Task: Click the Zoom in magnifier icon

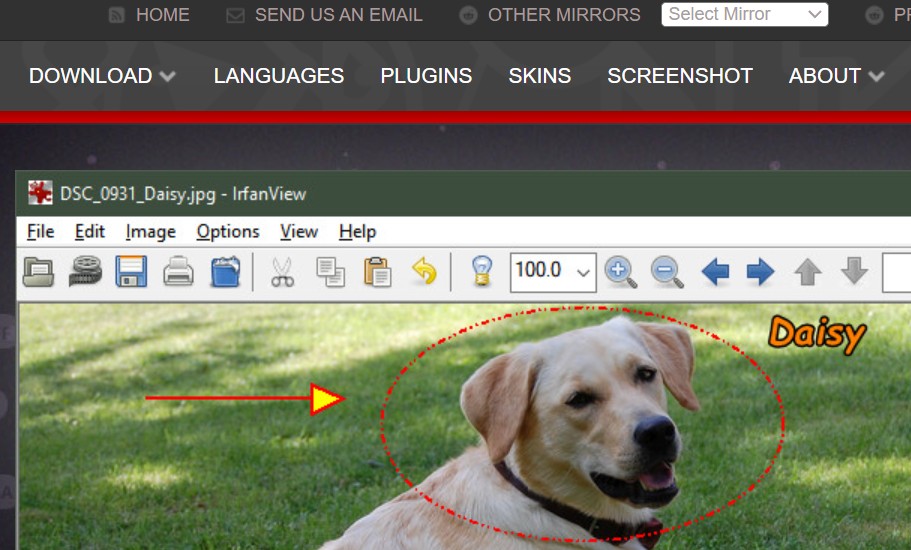Action: (620, 271)
